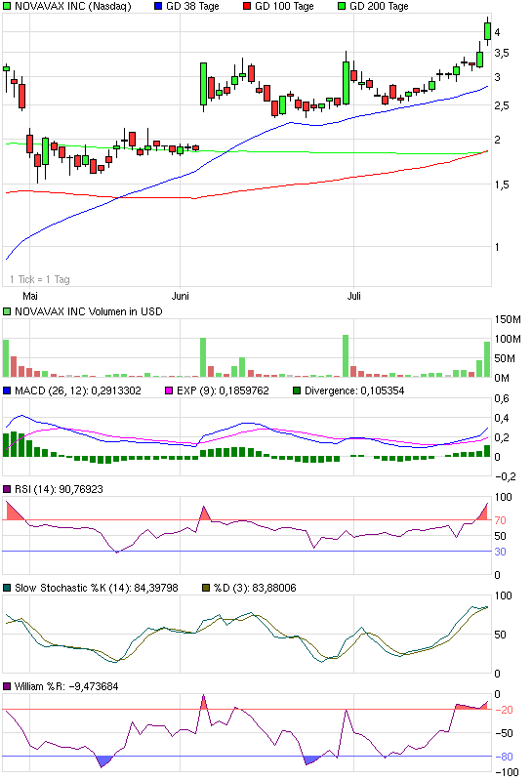Screen dimensions: 532x780
Task: Click the purple William %R legend swatch
Action: [x=7, y=686]
